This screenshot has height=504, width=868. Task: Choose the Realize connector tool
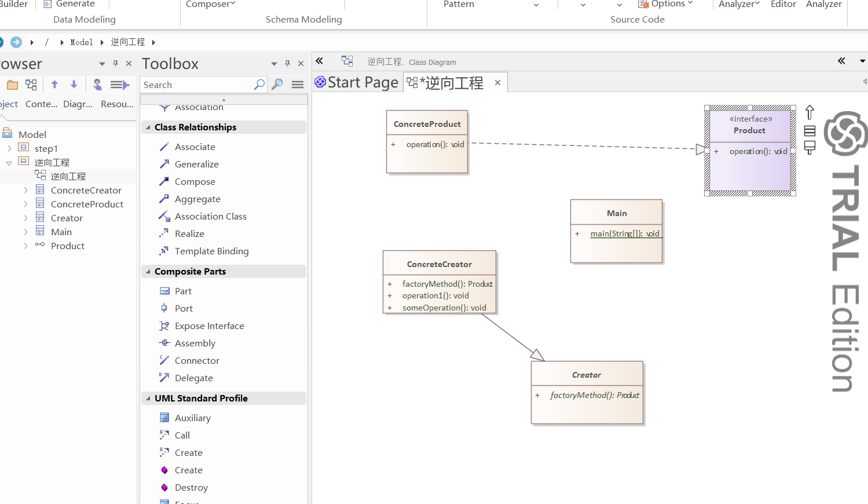coord(189,234)
